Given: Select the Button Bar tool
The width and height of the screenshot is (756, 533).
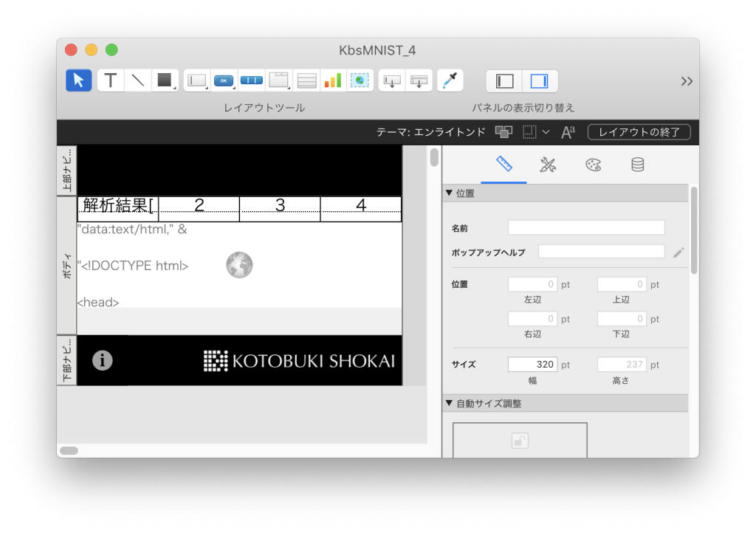Looking at the screenshot, I should tap(251, 80).
